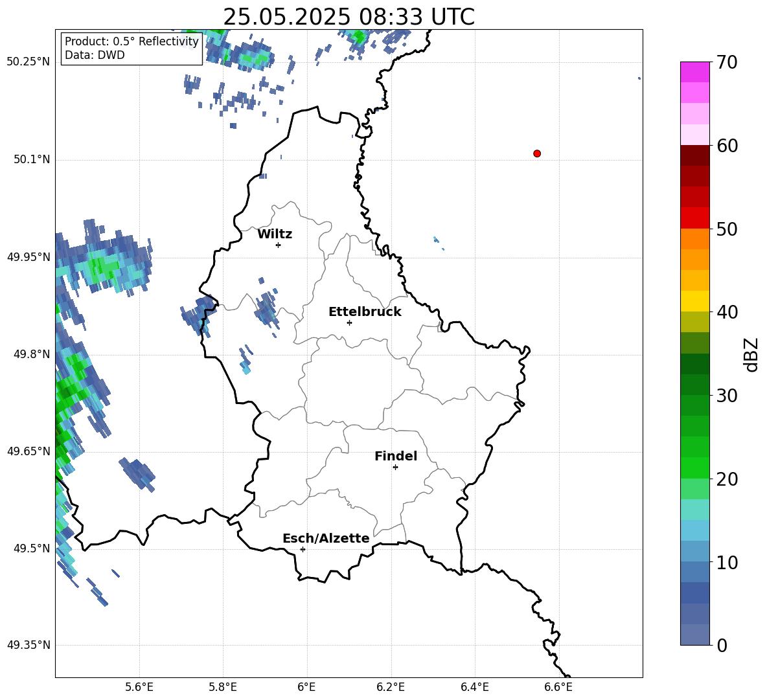Viewport: 767px width, 700px height.
Task: Click the 49.8°N latitude label
Action: point(32,354)
